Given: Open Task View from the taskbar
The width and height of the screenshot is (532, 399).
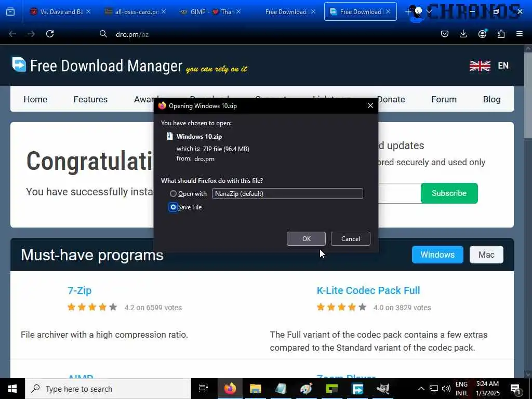Looking at the screenshot, I should pyautogui.click(x=203, y=389).
